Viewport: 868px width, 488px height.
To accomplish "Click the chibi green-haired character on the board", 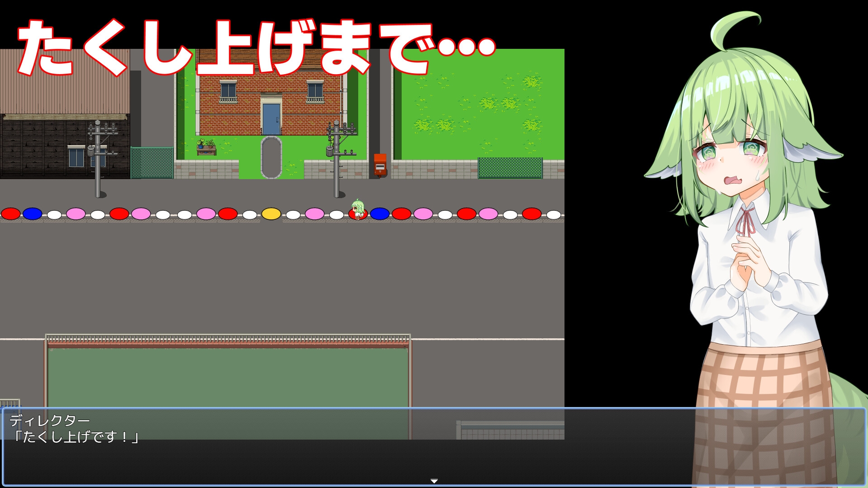I will pos(358,209).
